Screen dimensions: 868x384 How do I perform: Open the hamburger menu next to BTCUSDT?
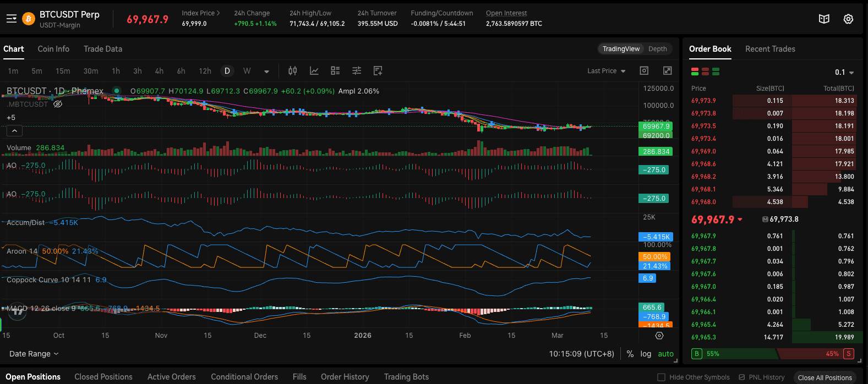12,19
